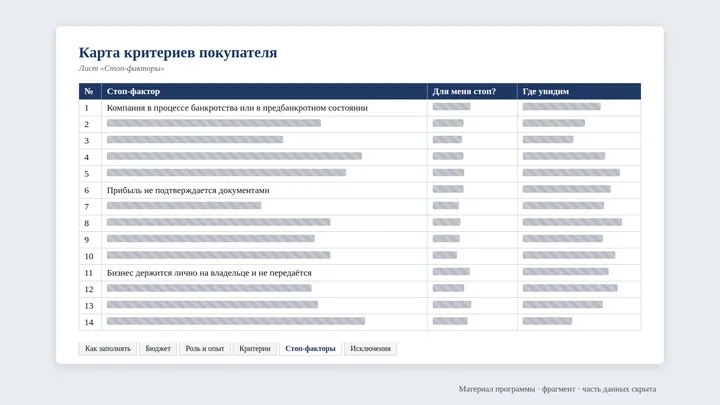
Task: Click the footer note «Материал программы · фрагмент»
Action: pyautogui.click(x=517, y=389)
